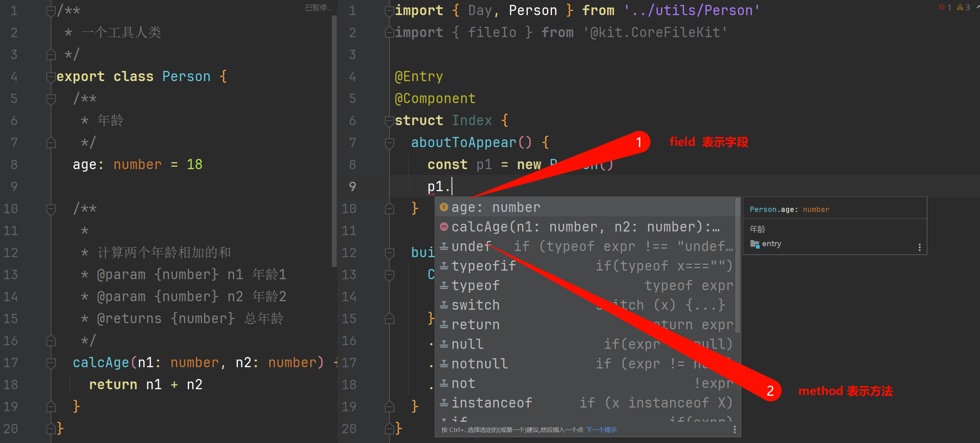Choose the switch postfix template suggestion
This screenshot has width=980, height=443.
475,305
